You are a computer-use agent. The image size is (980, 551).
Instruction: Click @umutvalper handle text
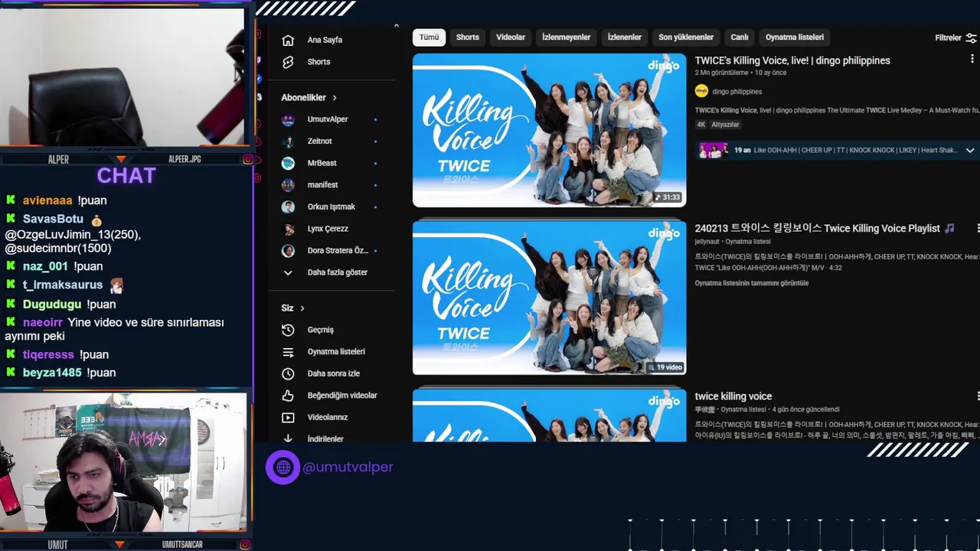348,467
